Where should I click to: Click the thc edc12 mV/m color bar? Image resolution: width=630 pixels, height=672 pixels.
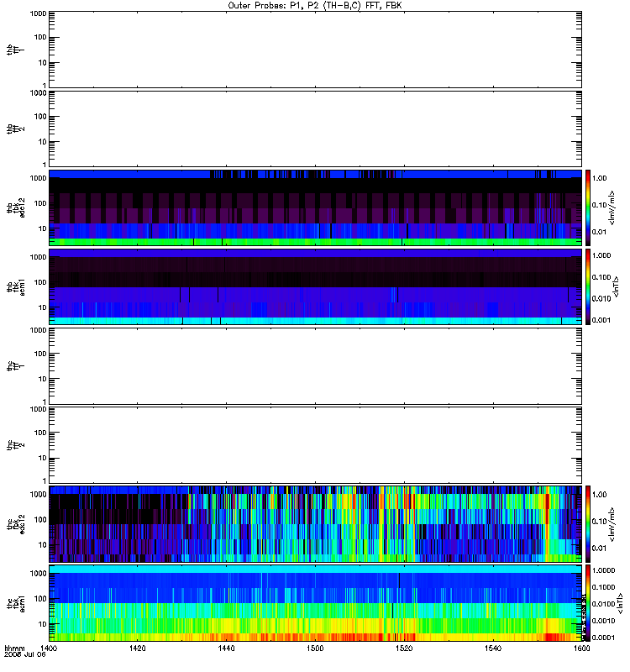pos(588,524)
